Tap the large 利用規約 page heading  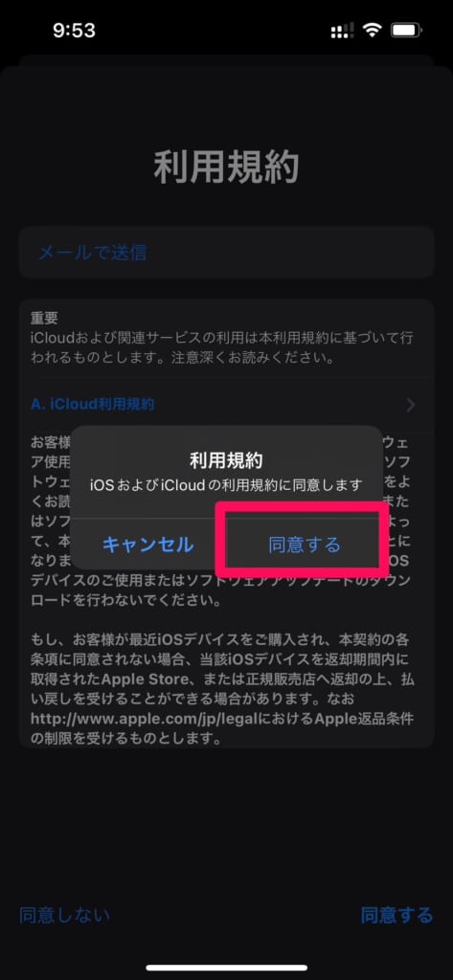point(226,167)
